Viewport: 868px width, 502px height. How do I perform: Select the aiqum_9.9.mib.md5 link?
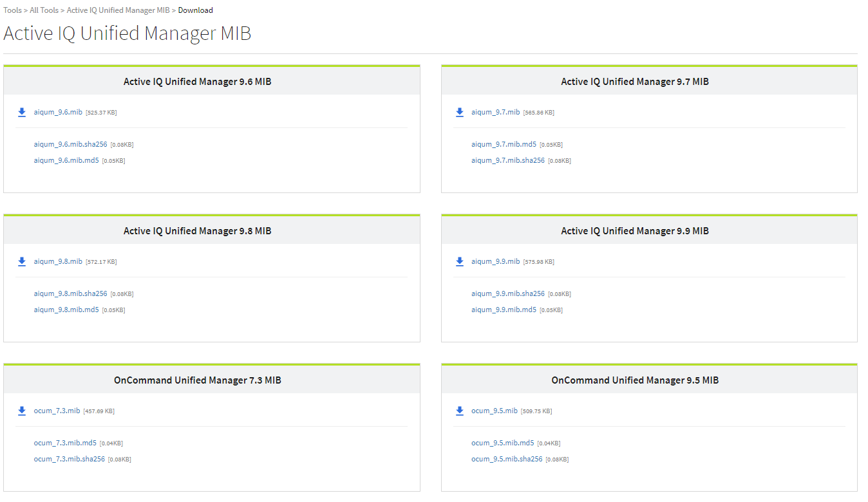pyautogui.click(x=504, y=310)
